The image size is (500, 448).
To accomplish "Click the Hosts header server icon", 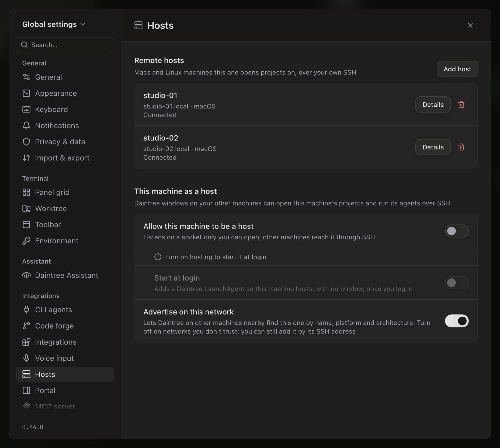I will click(138, 25).
